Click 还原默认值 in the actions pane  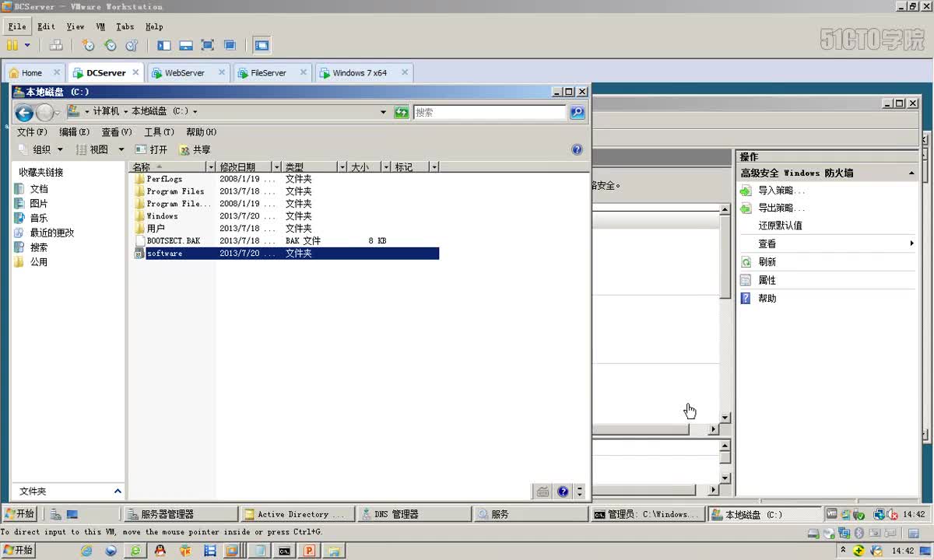[x=781, y=226]
